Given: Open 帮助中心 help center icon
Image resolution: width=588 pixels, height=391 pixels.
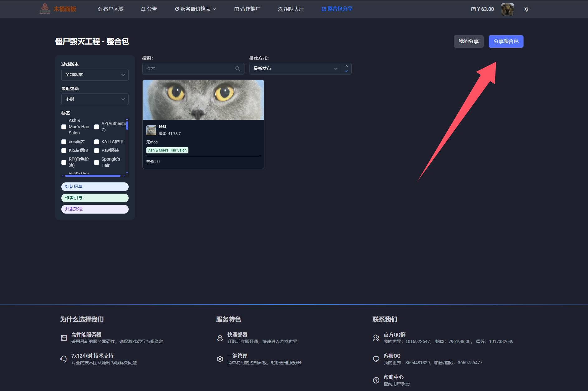Looking at the screenshot, I should click(x=376, y=380).
